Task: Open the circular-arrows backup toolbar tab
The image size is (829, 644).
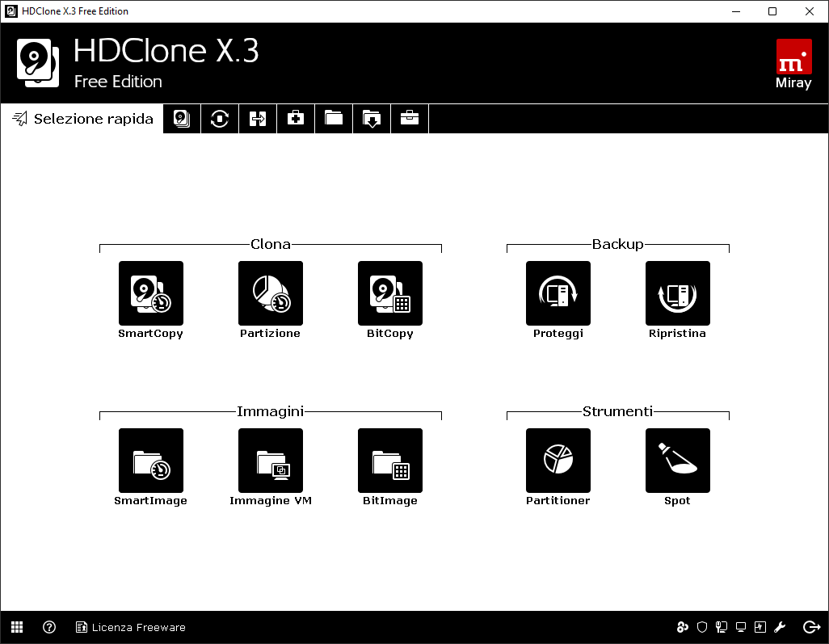Action: click(x=220, y=119)
